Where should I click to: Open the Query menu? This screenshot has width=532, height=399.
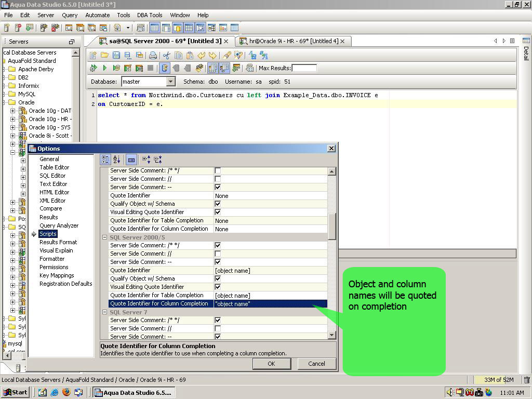pos(70,15)
